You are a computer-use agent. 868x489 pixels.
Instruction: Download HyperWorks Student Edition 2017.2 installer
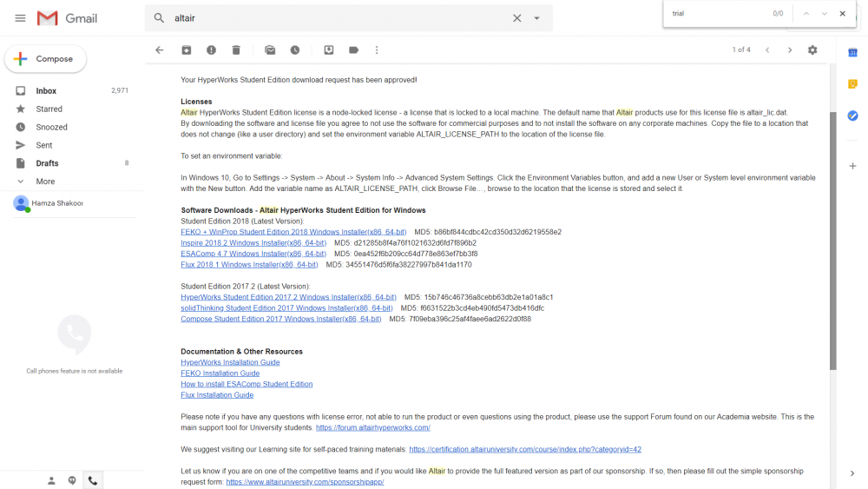(x=288, y=297)
